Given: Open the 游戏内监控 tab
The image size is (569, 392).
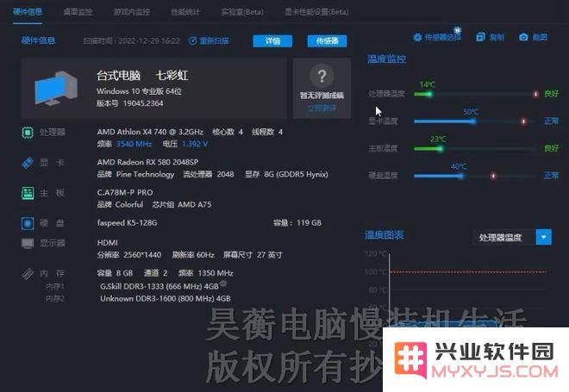Looking at the screenshot, I should [131, 12].
